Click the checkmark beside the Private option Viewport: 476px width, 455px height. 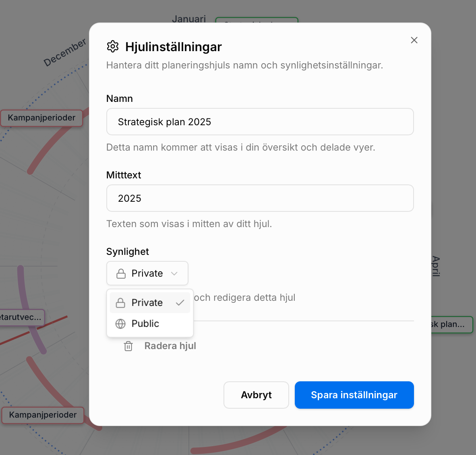[x=180, y=303]
